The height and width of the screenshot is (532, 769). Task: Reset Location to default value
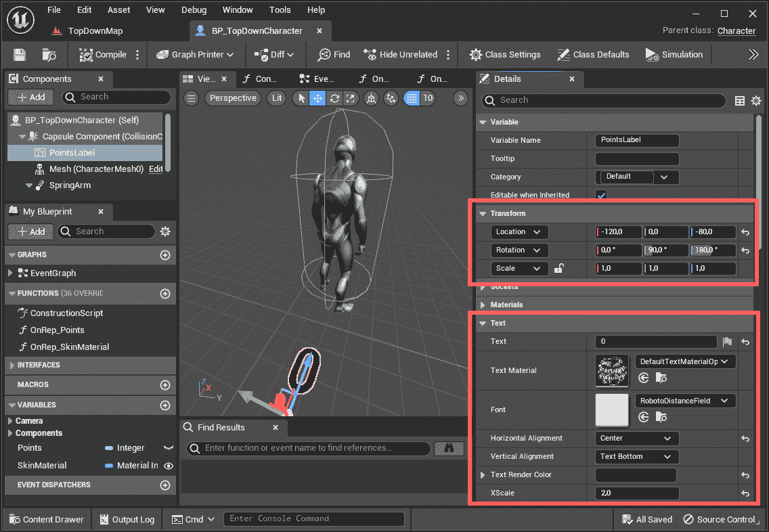coord(745,232)
